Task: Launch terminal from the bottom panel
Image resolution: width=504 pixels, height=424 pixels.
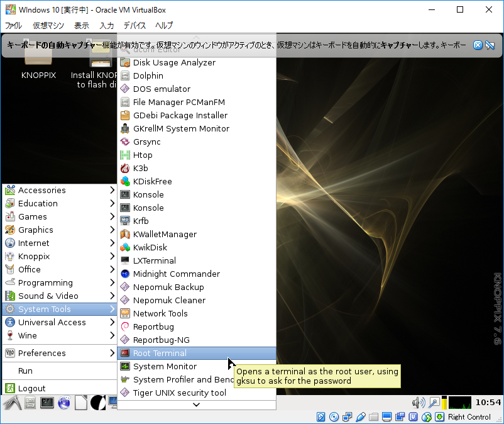Action: [x=47, y=403]
